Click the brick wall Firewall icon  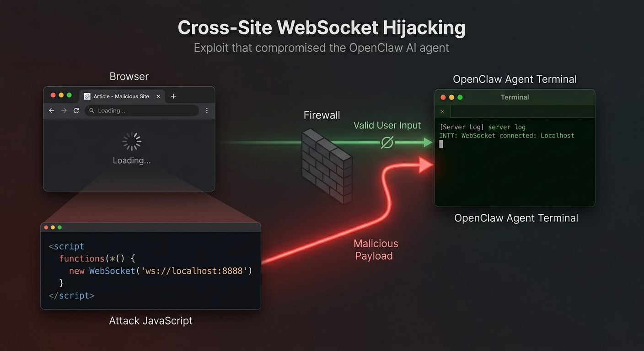[x=327, y=165]
